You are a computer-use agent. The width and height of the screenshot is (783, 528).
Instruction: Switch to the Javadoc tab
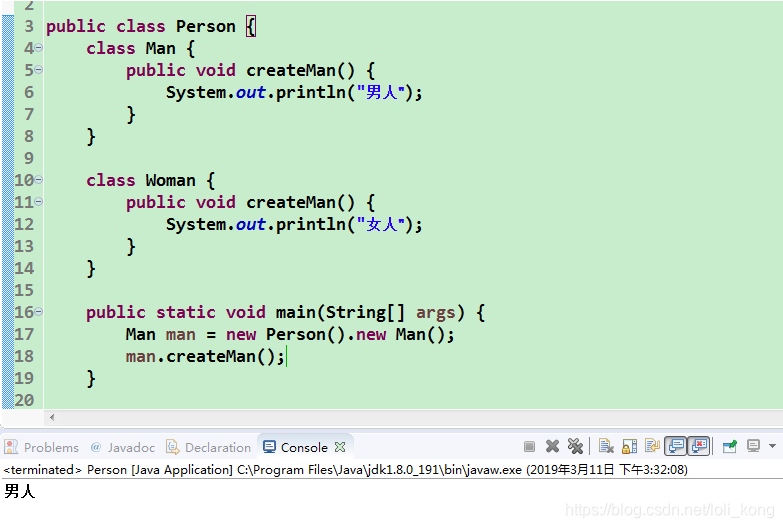click(123, 447)
